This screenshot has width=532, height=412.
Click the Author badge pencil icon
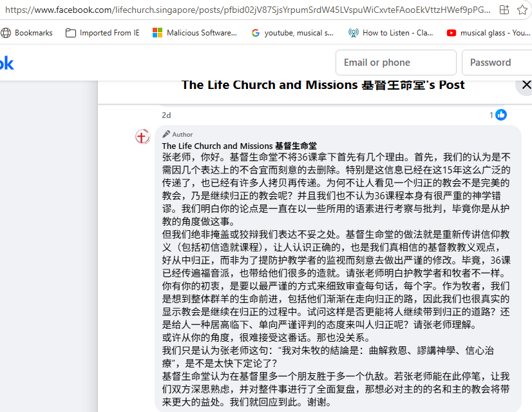[x=166, y=134]
